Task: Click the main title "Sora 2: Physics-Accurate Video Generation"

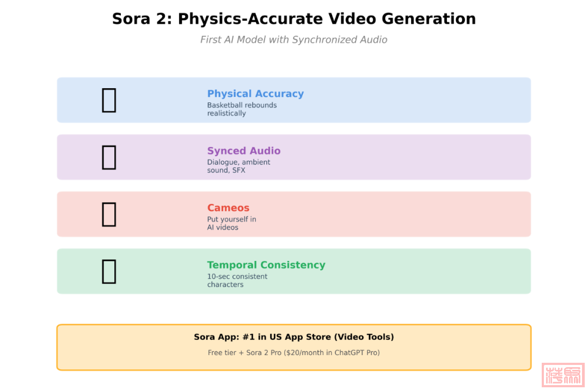Action: tap(294, 19)
